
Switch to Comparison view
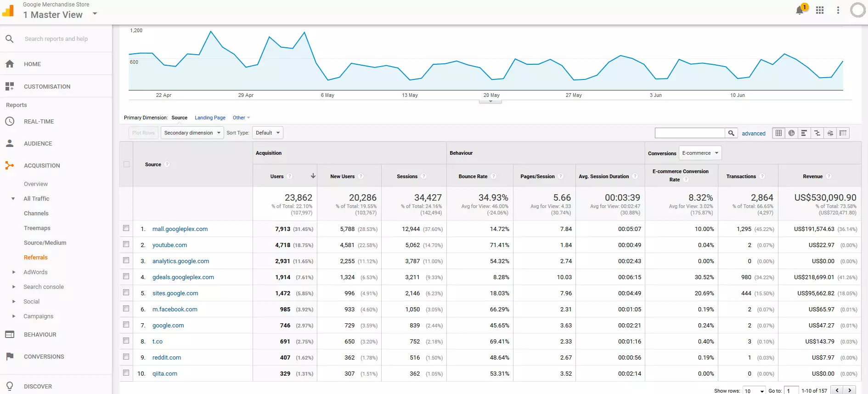pyautogui.click(x=817, y=133)
